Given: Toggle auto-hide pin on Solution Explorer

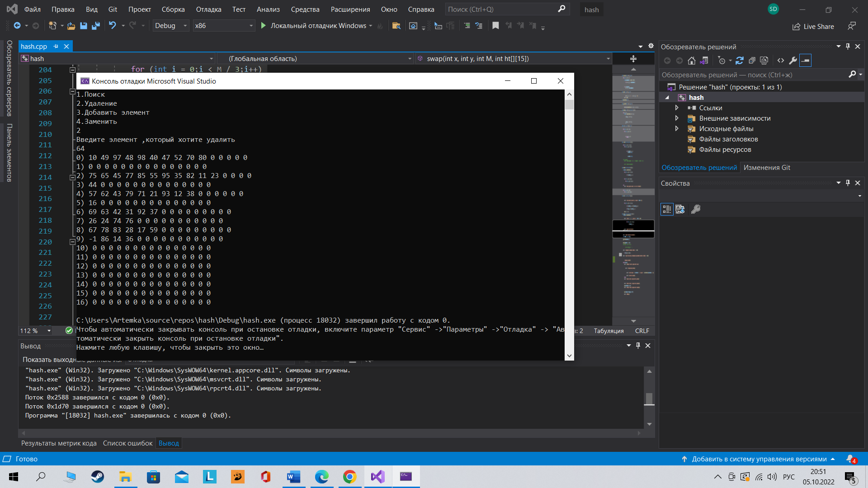Looking at the screenshot, I should pos(848,47).
